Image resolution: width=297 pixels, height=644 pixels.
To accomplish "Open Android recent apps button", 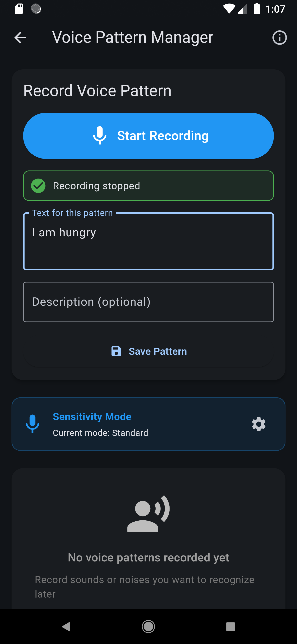I will coord(230,626).
